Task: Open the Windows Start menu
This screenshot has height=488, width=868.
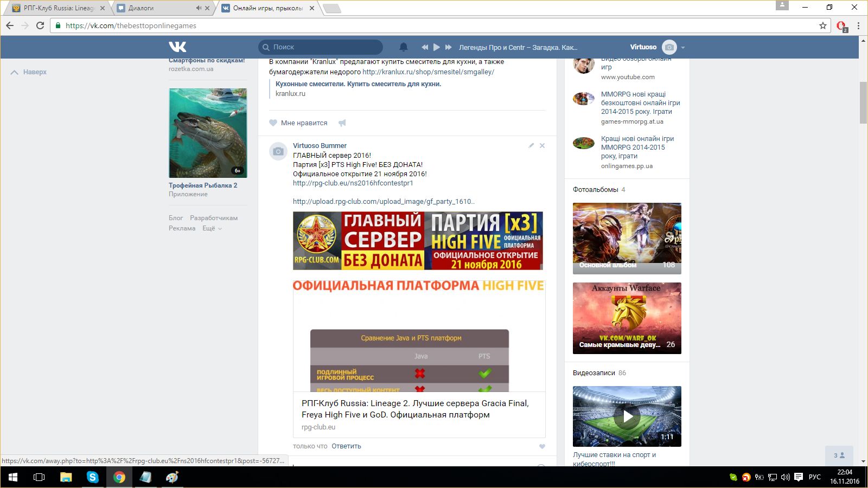Action: click(13, 477)
